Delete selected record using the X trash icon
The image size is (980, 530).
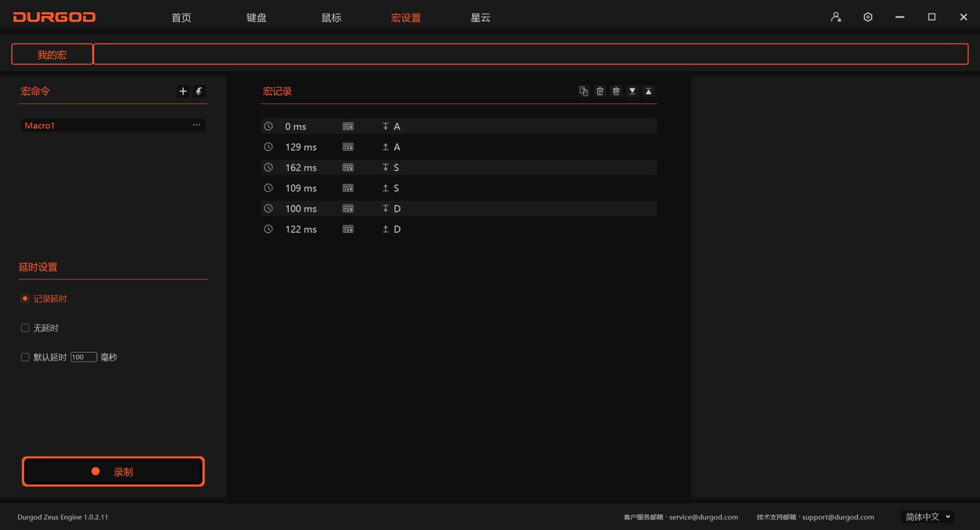tap(600, 91)
